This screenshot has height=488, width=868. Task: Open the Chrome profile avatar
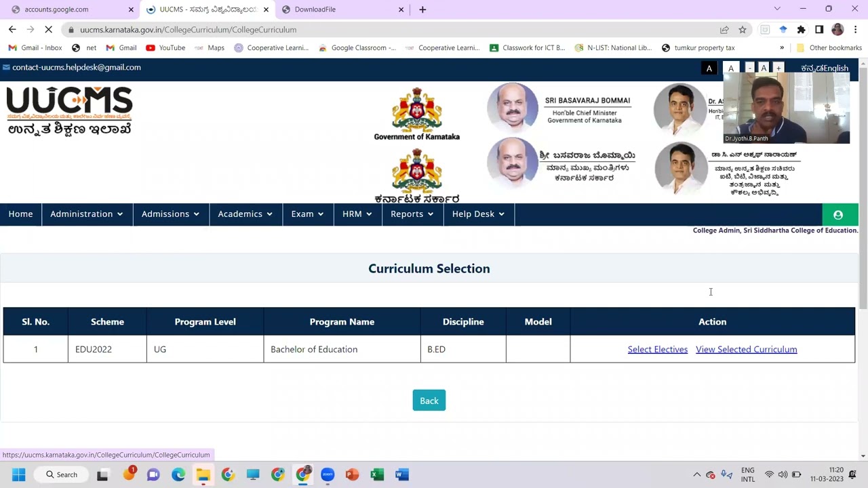click(837, 30)
